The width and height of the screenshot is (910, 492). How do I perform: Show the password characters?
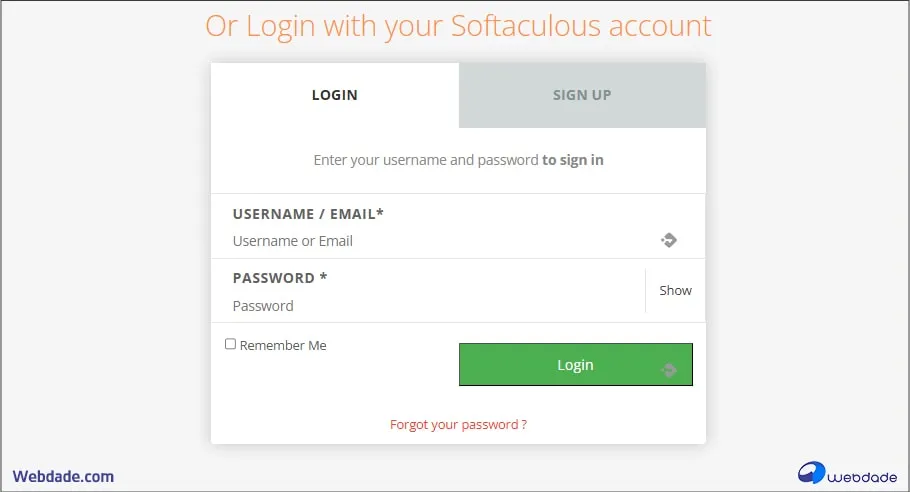[675, 290]
